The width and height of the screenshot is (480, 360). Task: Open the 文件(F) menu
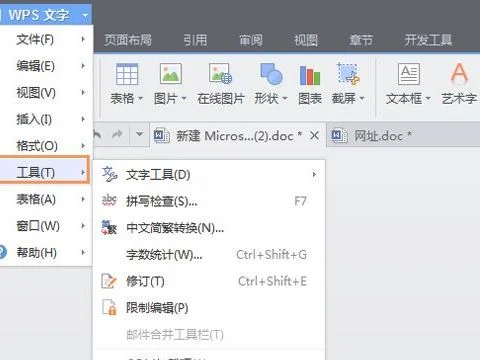tap(46, 39)
